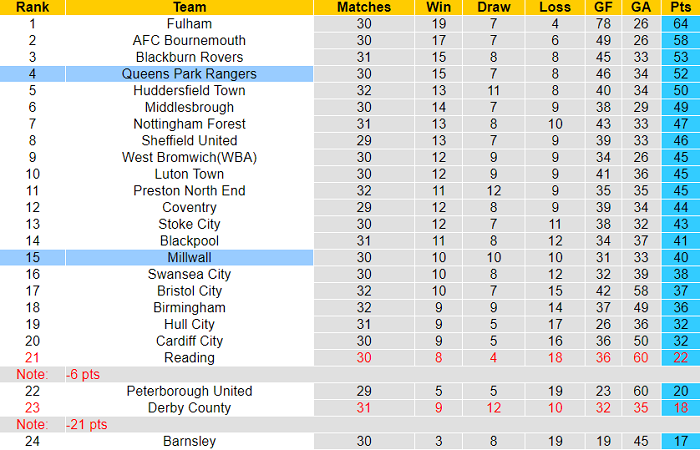Click the Millwall team name

click(189, 257)
